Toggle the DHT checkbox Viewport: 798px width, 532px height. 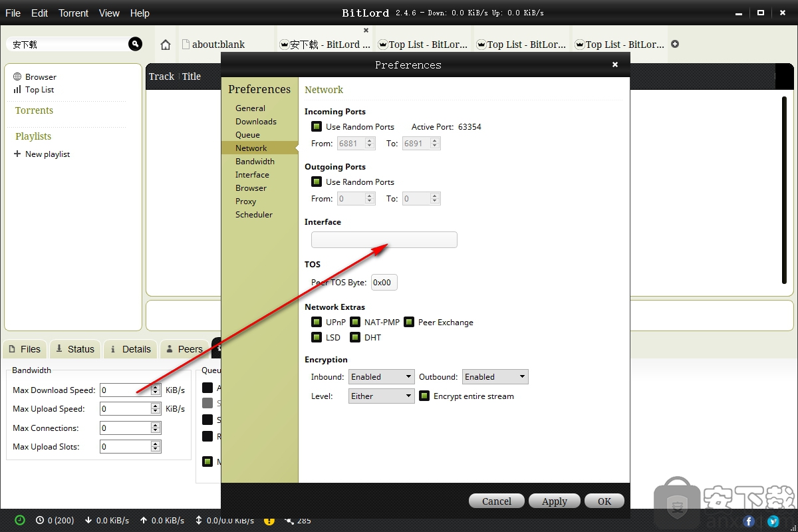pyautogui.click(x=355, y=337)
